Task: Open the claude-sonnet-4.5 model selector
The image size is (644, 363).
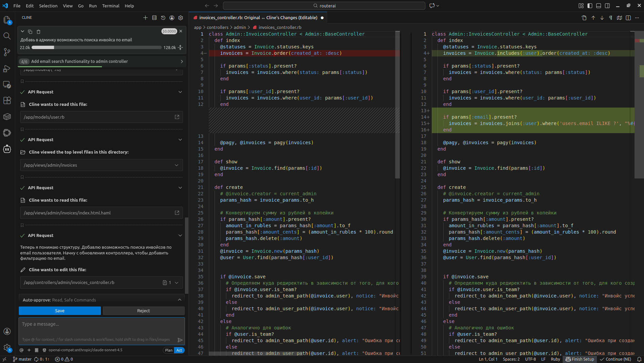Action: (86, 350)
